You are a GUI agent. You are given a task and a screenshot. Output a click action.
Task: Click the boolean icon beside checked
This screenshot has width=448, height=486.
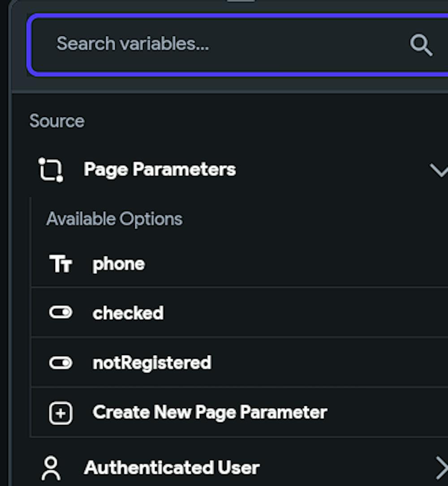pos(60,312)
